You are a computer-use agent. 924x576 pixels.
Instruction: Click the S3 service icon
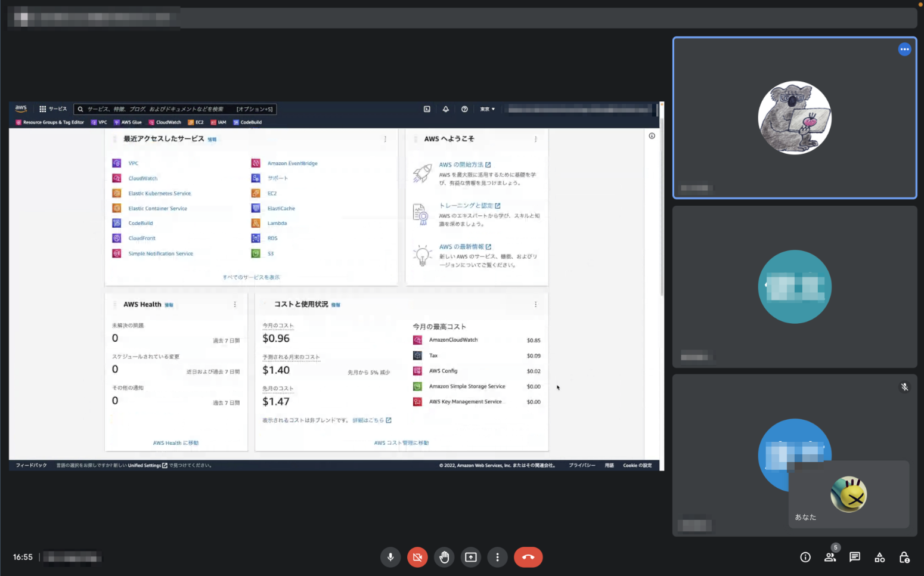pos(256,253)
